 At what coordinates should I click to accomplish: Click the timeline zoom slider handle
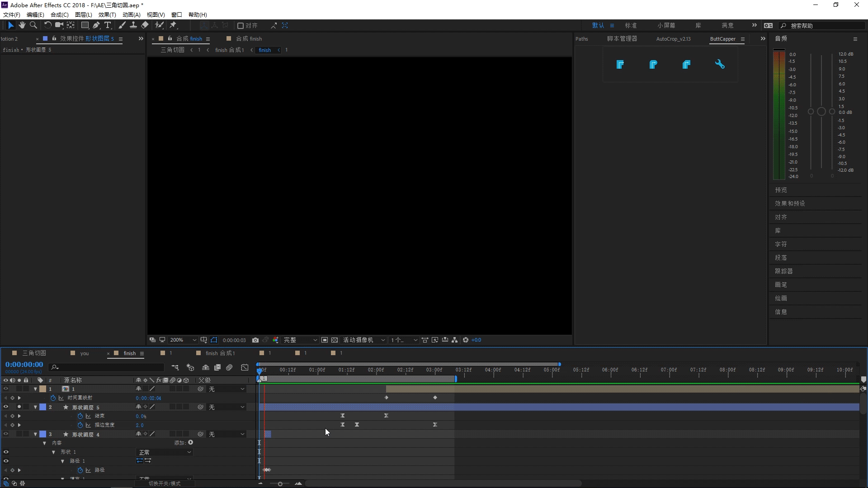pyautogui.click(x=280, y=484)
